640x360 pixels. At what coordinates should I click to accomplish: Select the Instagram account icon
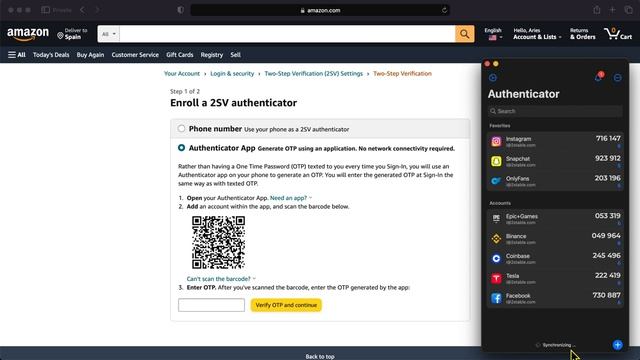coord(496,142)
